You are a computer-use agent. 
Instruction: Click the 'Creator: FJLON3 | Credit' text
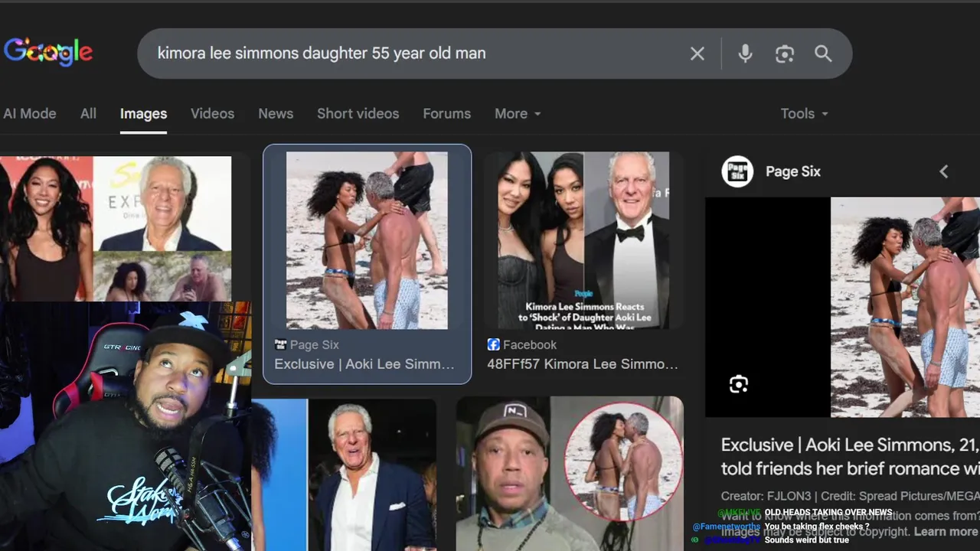click(850, 496)
